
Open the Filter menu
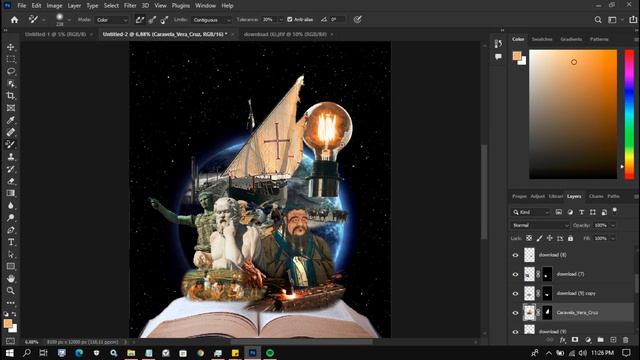[x=130, y=6]
